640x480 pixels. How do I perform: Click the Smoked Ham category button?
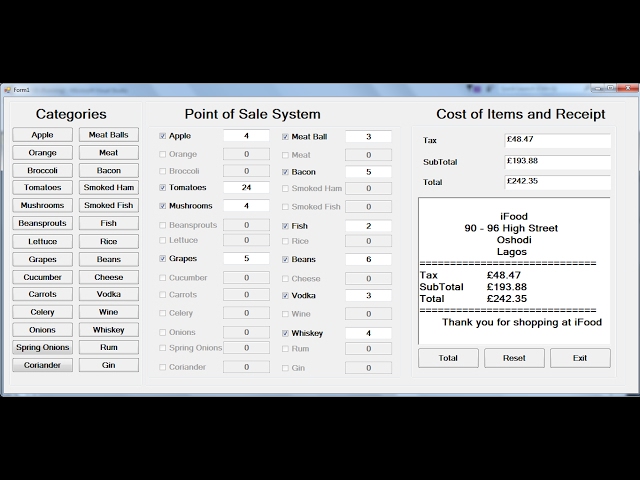[x=109, y=187]
